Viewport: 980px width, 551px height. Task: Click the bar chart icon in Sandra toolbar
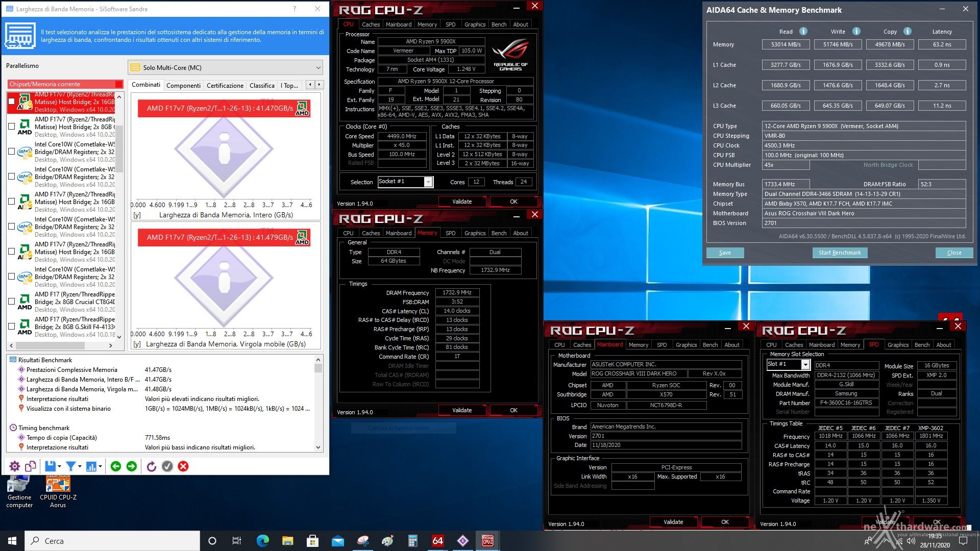(91, 466)
